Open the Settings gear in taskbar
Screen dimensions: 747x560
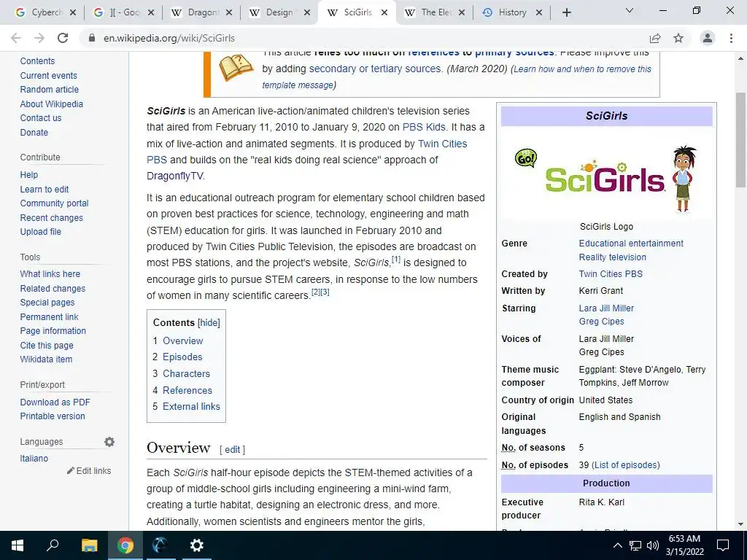click(197, 545)
